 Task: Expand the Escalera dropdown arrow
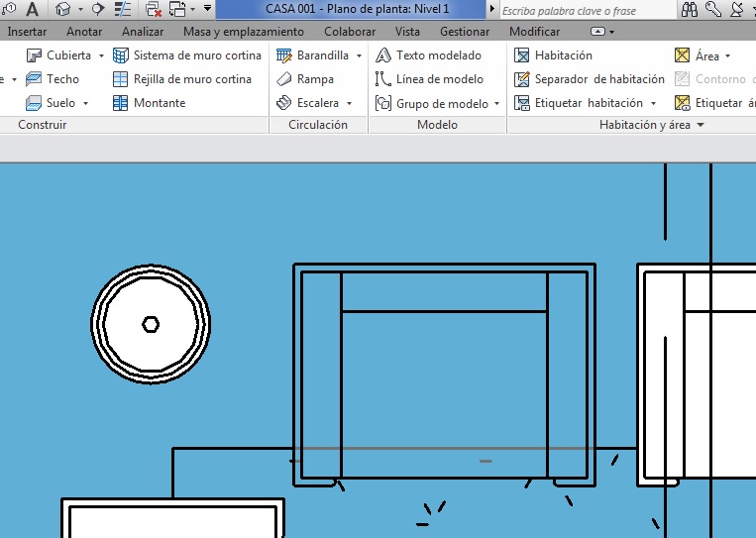pyautogui.click(x=349, y=103)
